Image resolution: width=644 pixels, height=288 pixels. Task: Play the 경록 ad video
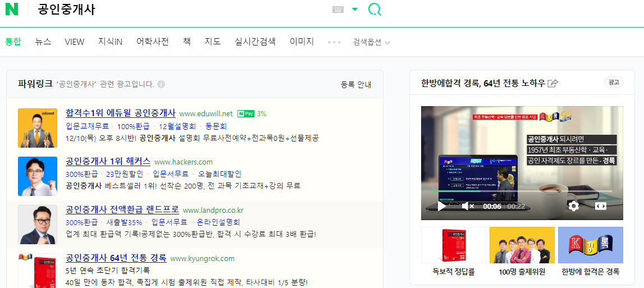[x=441, y=206]
